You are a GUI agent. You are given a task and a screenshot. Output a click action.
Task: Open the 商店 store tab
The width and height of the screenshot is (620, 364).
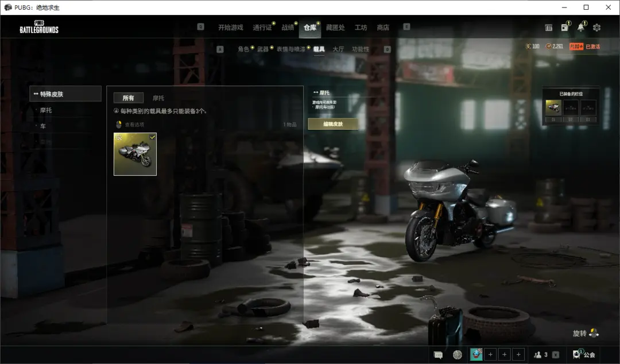(x=383, y=28)
